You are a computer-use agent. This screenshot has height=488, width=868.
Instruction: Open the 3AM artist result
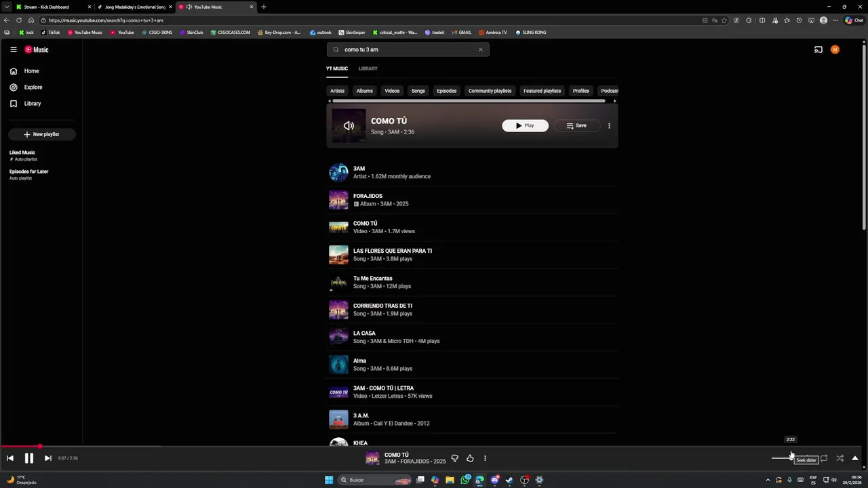click(x=472, y=172)
